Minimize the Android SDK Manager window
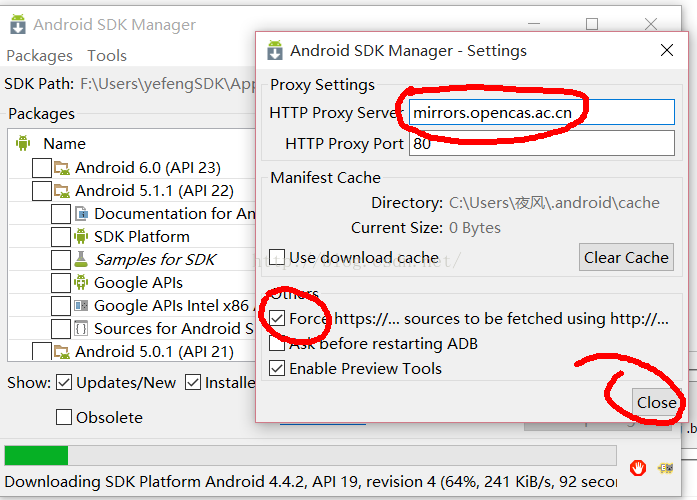This screenshot has height=500, width=697. (x=534, y=24)
